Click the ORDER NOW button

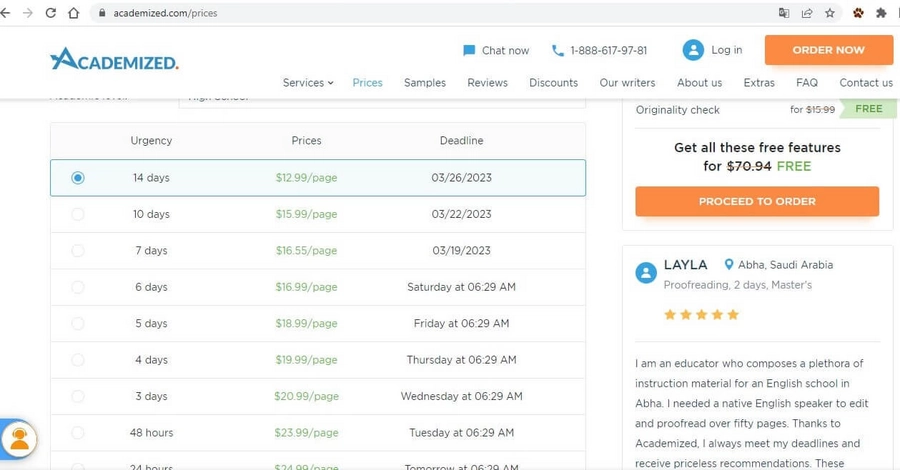click(828, 50)
